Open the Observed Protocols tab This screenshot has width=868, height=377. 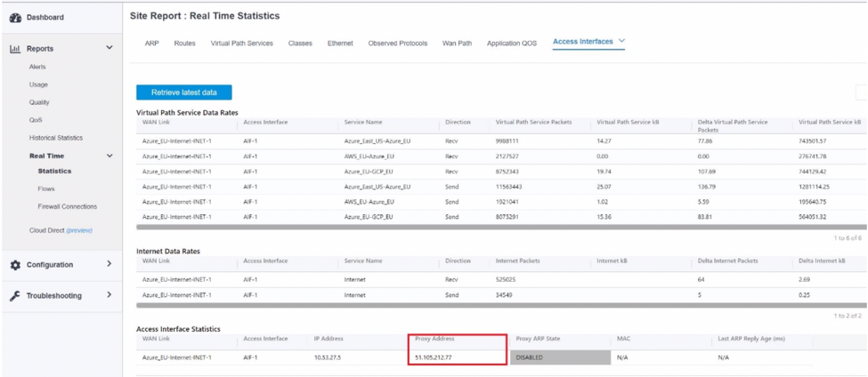(397, 43)
